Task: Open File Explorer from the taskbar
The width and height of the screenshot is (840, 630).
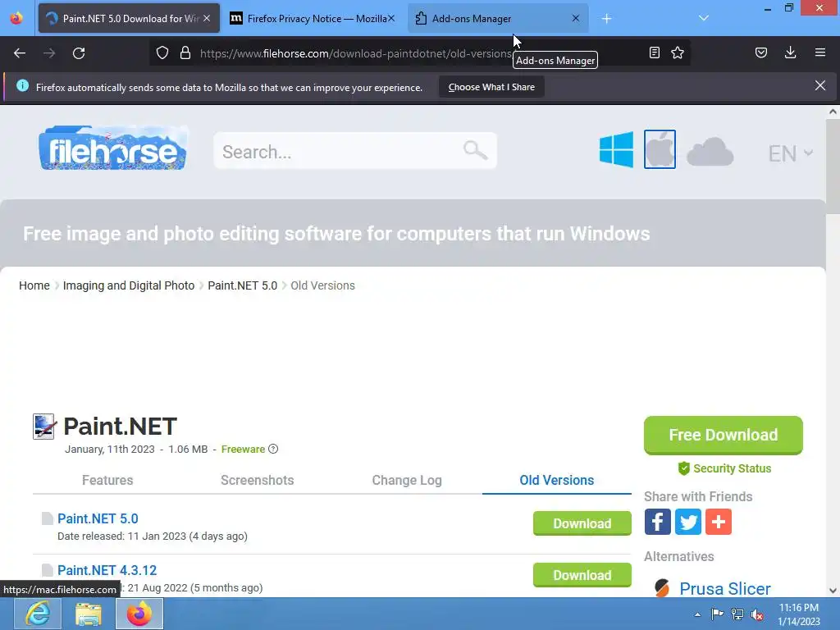Action: click(x=89, y=614)
